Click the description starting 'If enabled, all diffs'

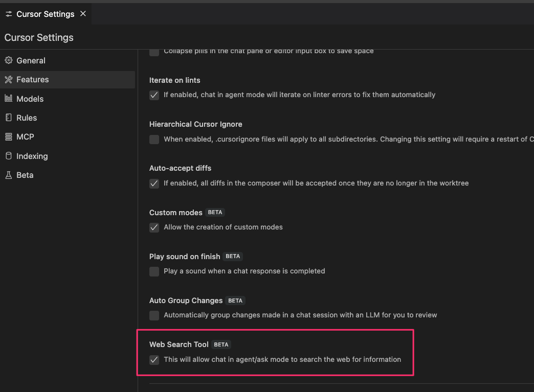(316, 183)
